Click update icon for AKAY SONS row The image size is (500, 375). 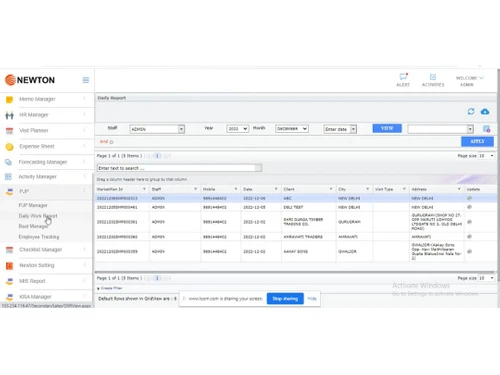469,251
